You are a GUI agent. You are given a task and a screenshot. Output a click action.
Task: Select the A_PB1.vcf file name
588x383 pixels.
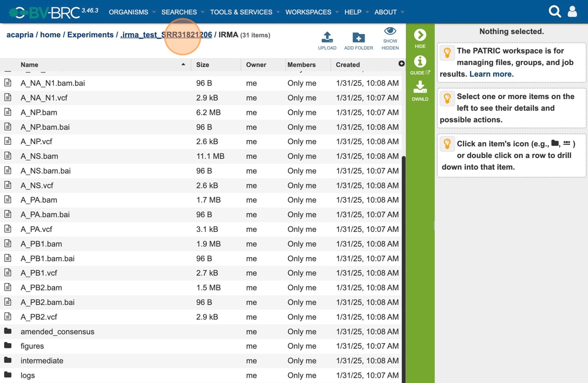pyautogui.click(x=39, y=273)
